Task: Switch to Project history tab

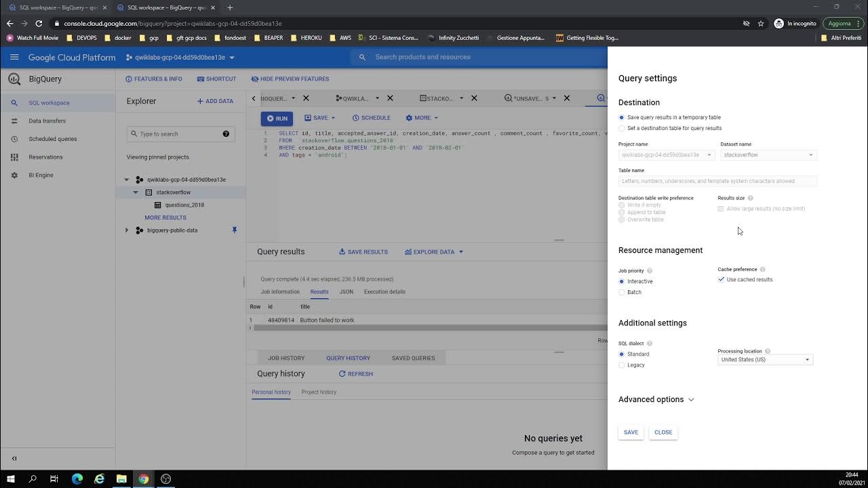Action: [x=319, y=392]
